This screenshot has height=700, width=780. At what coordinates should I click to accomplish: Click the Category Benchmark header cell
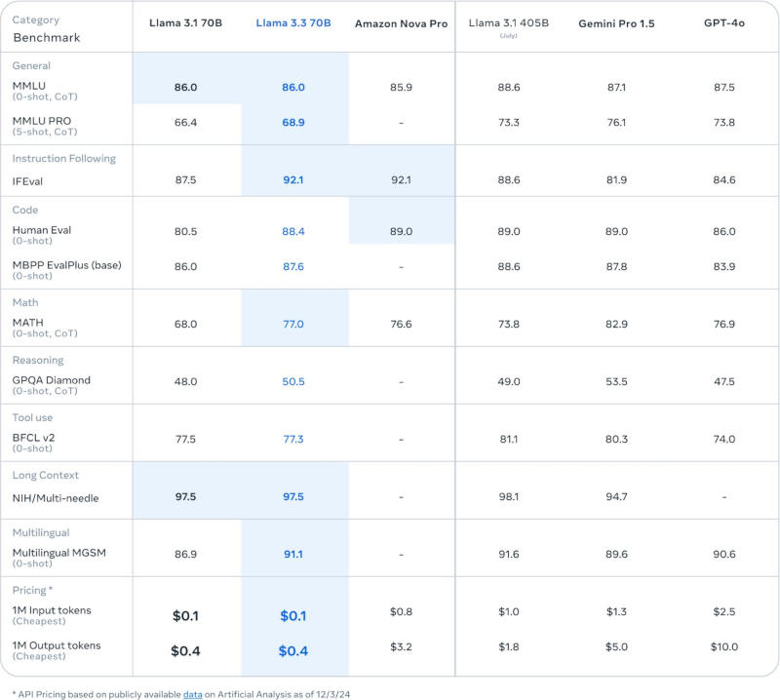(47, 28)
